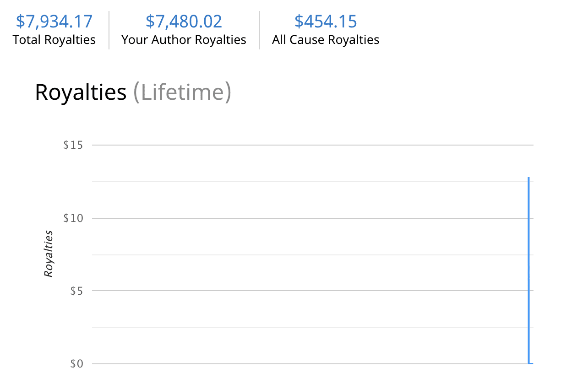
Task: Click divider between Author and Cause Royalties
Action: point(259,30)
